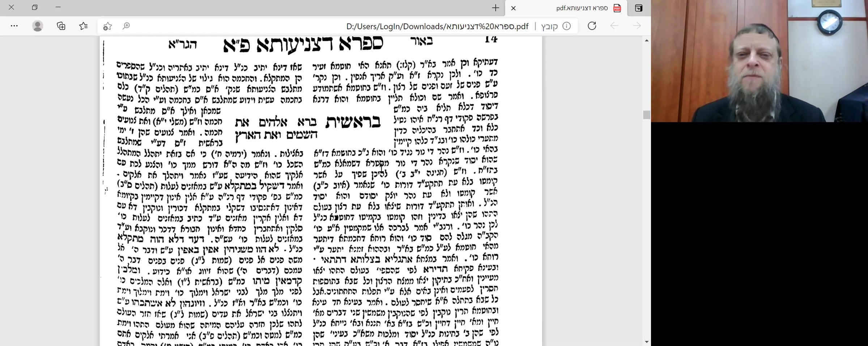View file information icon beside קובץ

[x=567, y=26]
